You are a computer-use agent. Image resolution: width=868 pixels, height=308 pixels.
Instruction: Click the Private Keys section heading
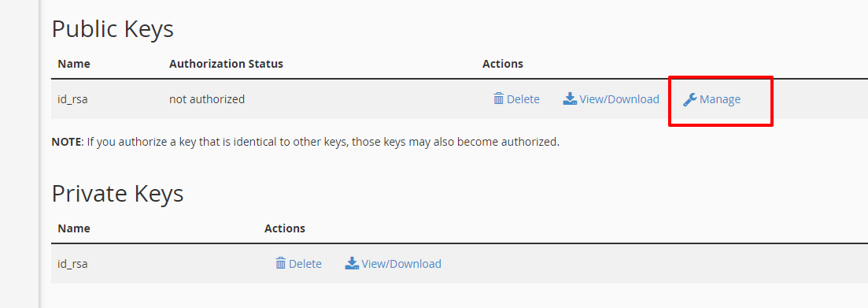pos(117,194)
